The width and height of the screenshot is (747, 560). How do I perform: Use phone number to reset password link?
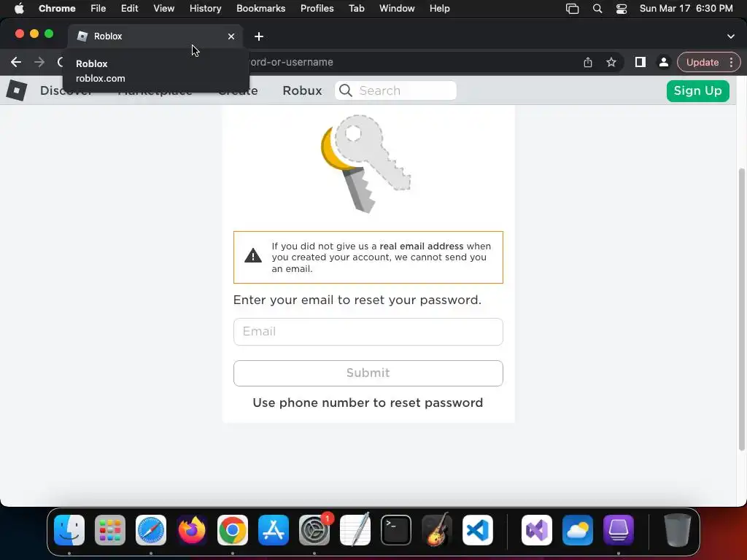pyautogui.click(x=368, y=402)
